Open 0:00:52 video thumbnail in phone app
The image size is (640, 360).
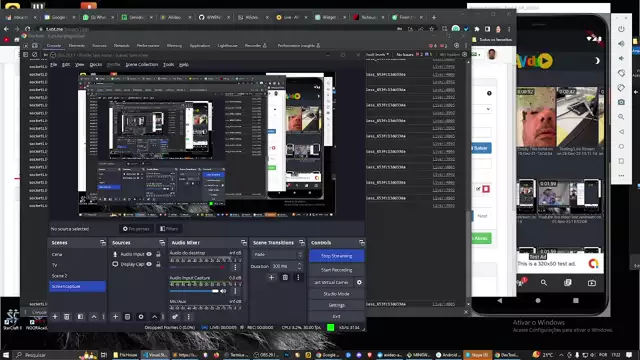point(536,117)
